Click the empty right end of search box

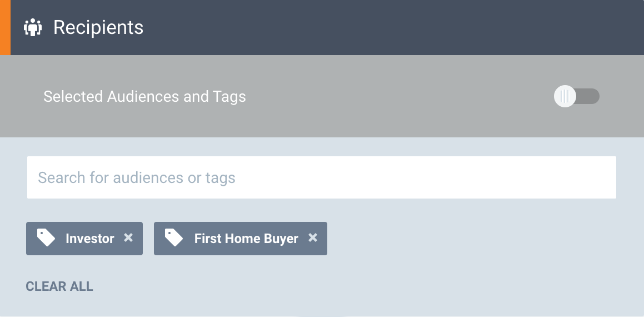pos(534,177)
